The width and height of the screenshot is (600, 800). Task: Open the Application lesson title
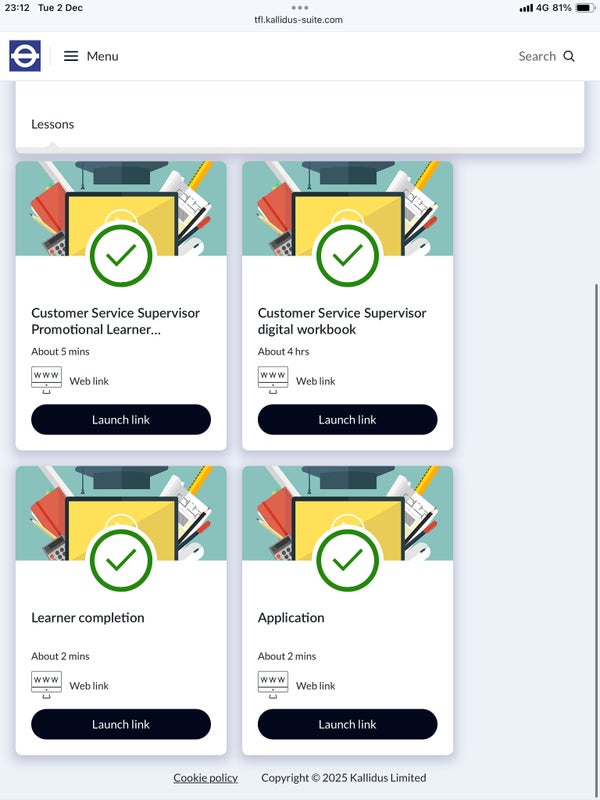click(x=291, y=618)
